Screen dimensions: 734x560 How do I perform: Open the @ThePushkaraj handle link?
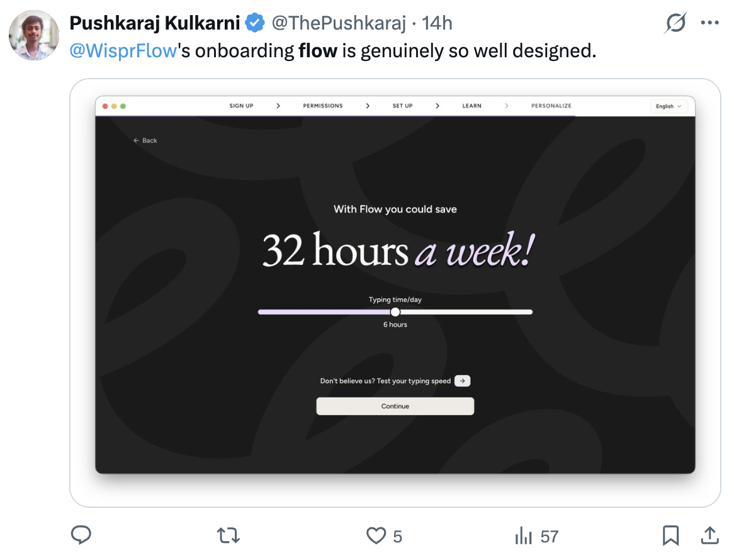[339, 23]
